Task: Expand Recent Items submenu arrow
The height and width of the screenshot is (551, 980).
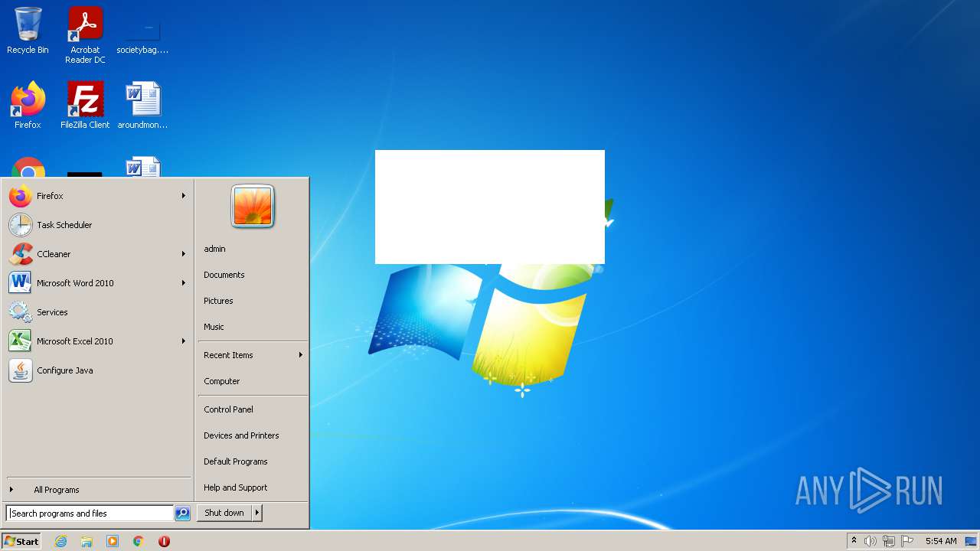Action: [301, 355]
